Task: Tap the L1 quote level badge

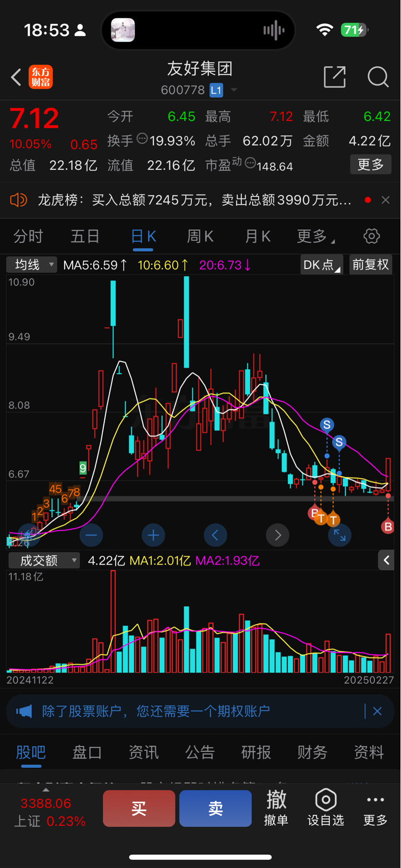Action: [x=216, y=90]
